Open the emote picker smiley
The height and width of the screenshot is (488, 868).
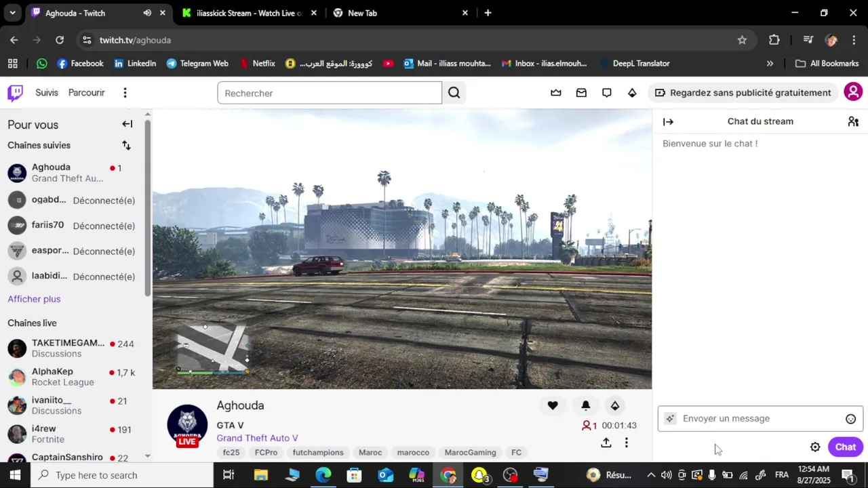[850, 419]
